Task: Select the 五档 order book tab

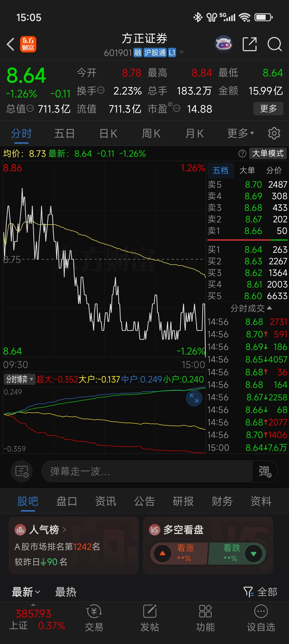Action: click(x=220, y=171)
